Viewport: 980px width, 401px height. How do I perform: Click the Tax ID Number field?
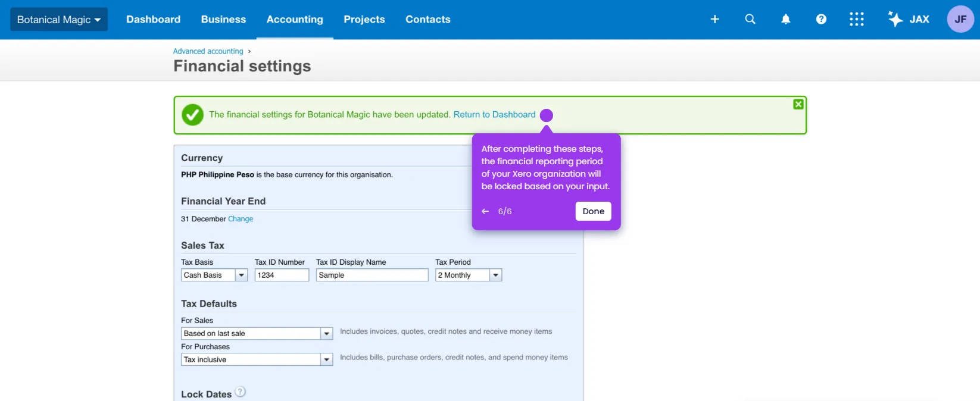(282, 275)
